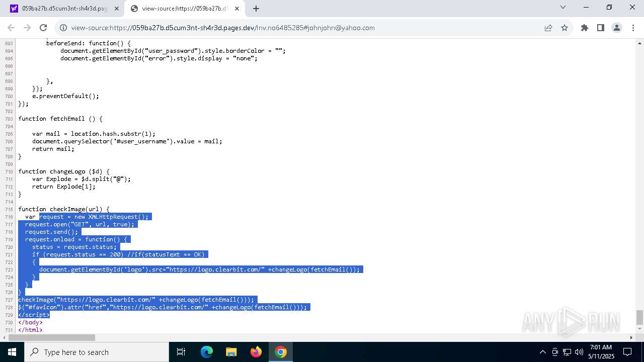
Task: Click the "function checkImage(url) {" line
Action: pos(64,209)
